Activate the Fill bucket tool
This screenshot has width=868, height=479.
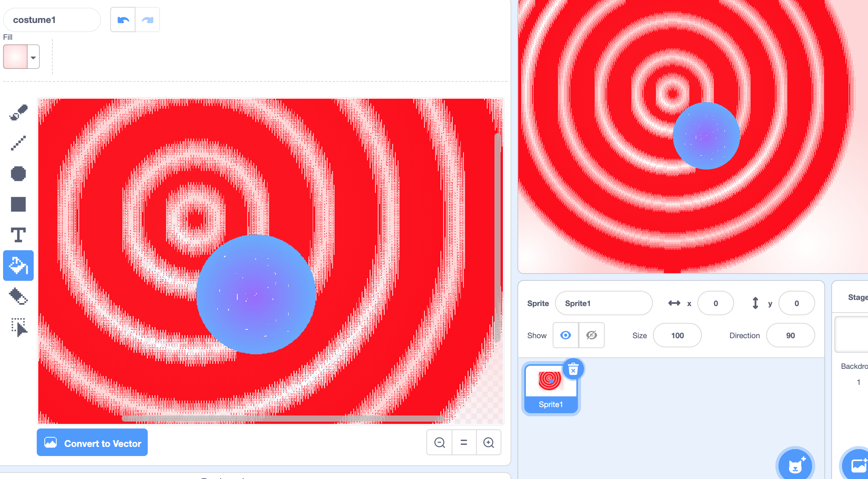pos(18,265)
